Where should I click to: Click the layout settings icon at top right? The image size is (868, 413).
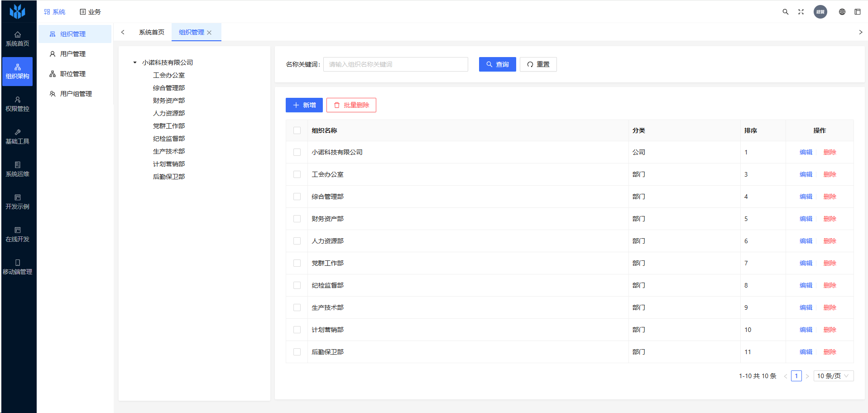point(858,12)
